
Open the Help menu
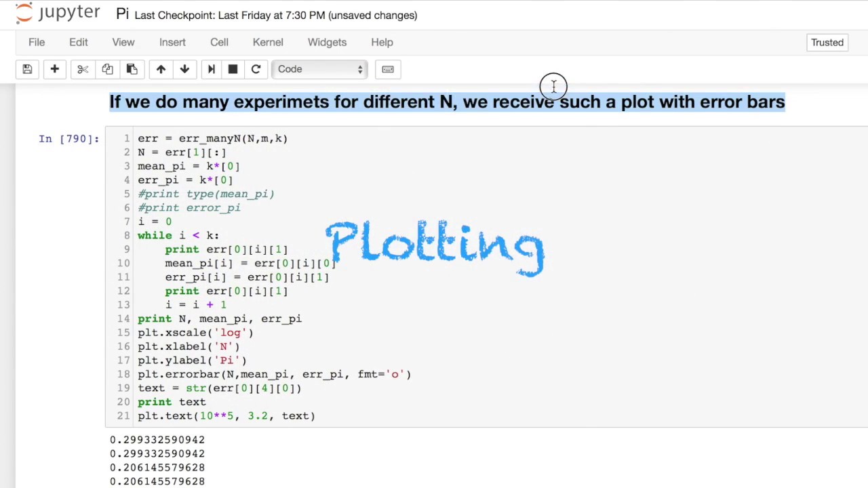[382, 42]
